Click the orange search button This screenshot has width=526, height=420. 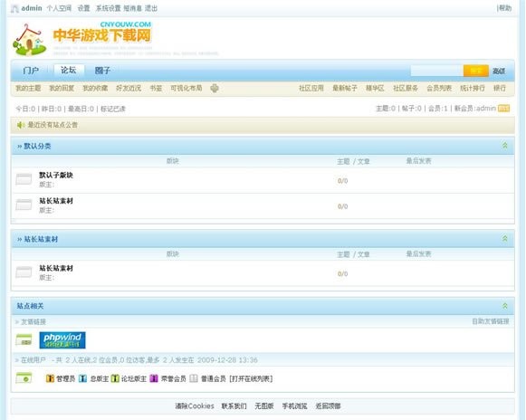(476, 71)
